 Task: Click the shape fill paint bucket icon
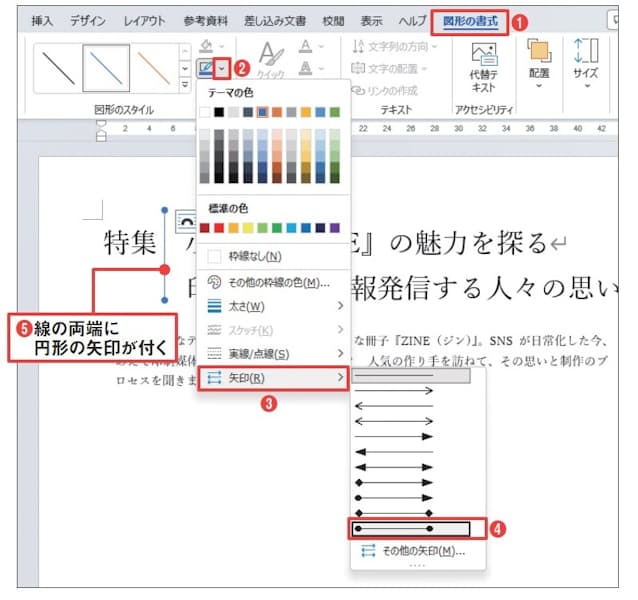(x=206, y=46)
